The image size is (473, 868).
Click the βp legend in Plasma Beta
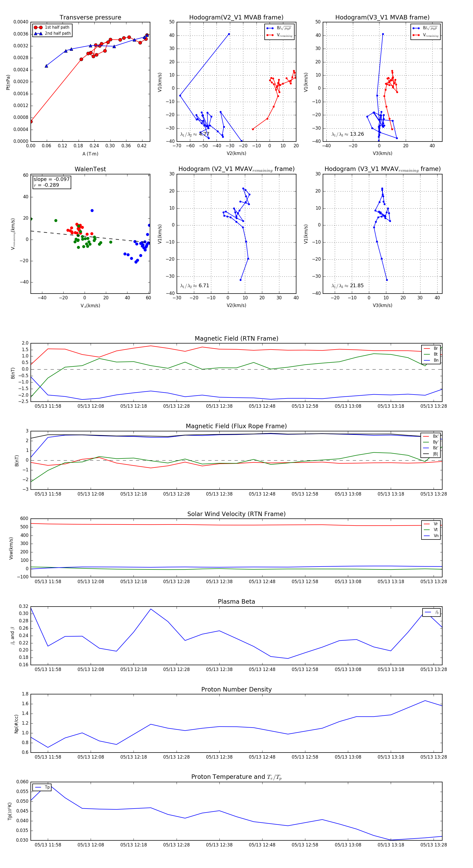[x=431, y=612]
